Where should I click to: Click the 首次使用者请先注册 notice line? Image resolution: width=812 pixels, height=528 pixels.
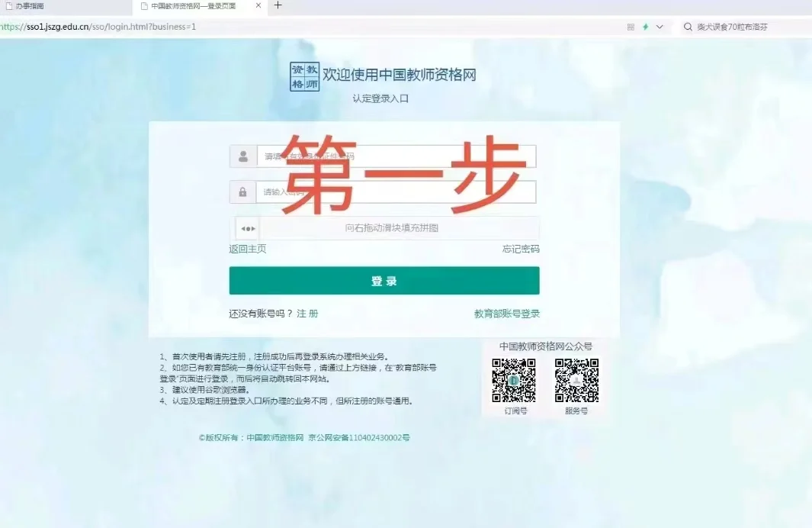coord(274,356)
